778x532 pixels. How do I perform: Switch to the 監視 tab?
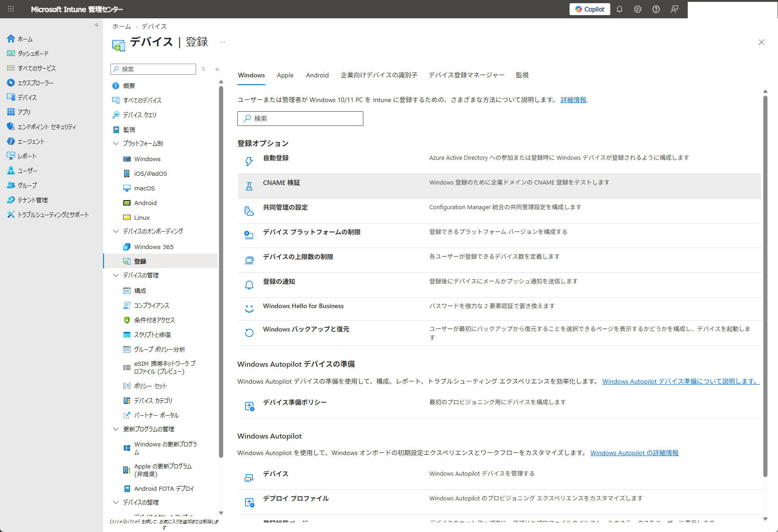[x=522, y=75]
